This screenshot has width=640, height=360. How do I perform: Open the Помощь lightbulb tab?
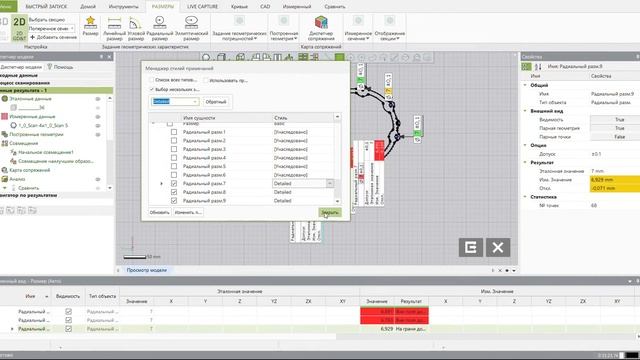click(x=60, y=67)
